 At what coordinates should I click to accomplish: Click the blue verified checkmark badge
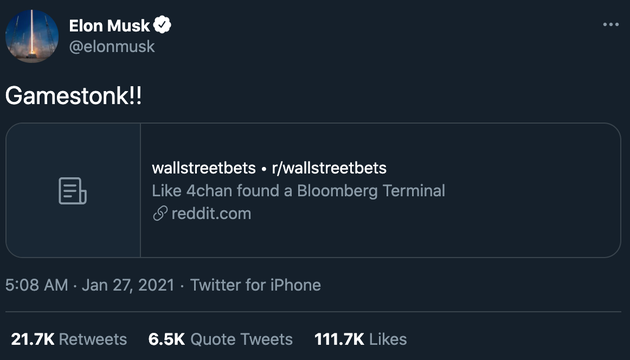pyautogui.click(x=162, y=25)
